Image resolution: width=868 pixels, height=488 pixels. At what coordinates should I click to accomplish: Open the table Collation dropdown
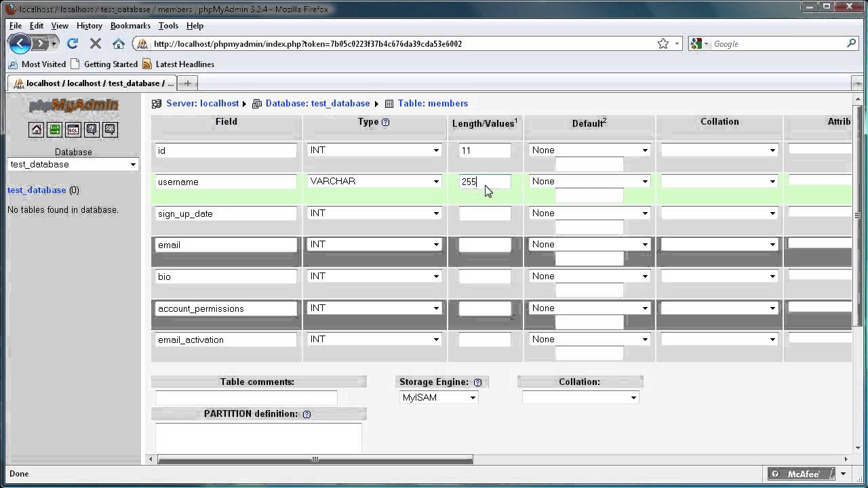pos(580,398)
